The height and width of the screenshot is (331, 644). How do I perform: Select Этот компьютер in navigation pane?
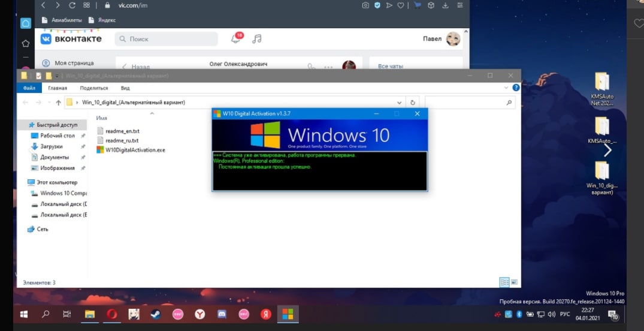click(52, 182)
